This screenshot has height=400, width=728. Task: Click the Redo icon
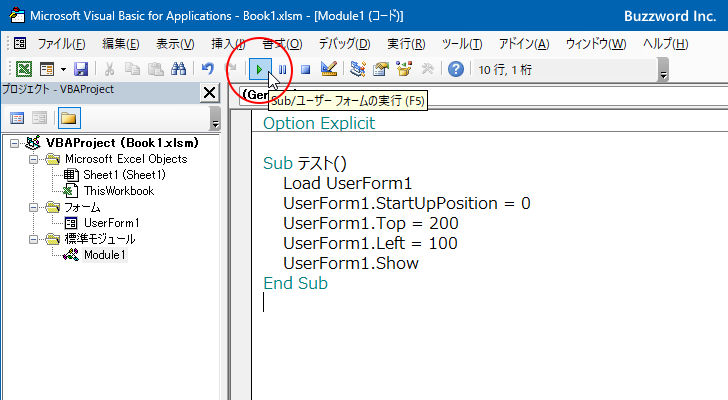(x=231, y=70)
